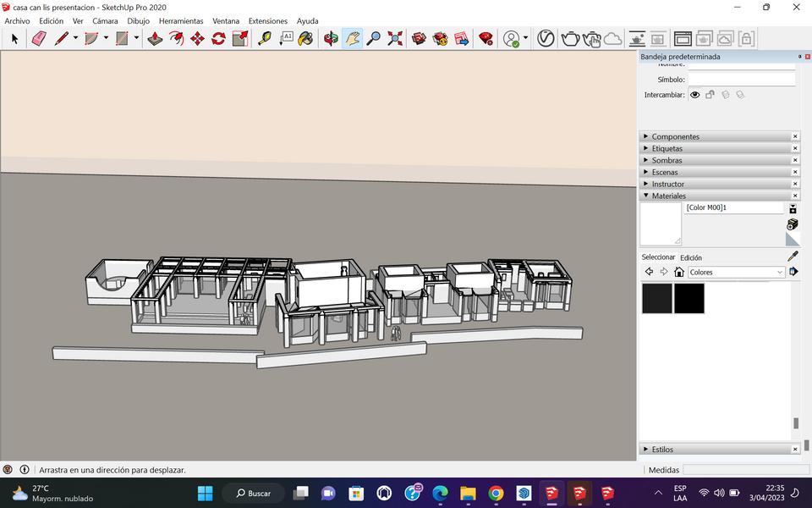The width and height of the screenshot is (812, 508).
Task: Toggle the eye icon beside Intercambiar
Action: (694, 95)
